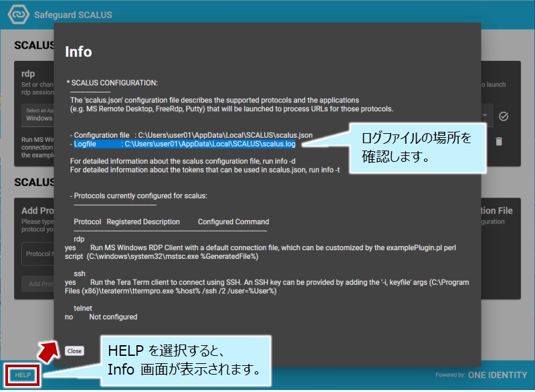Click the 'Registered Description' column header

(x=143, y=222)
